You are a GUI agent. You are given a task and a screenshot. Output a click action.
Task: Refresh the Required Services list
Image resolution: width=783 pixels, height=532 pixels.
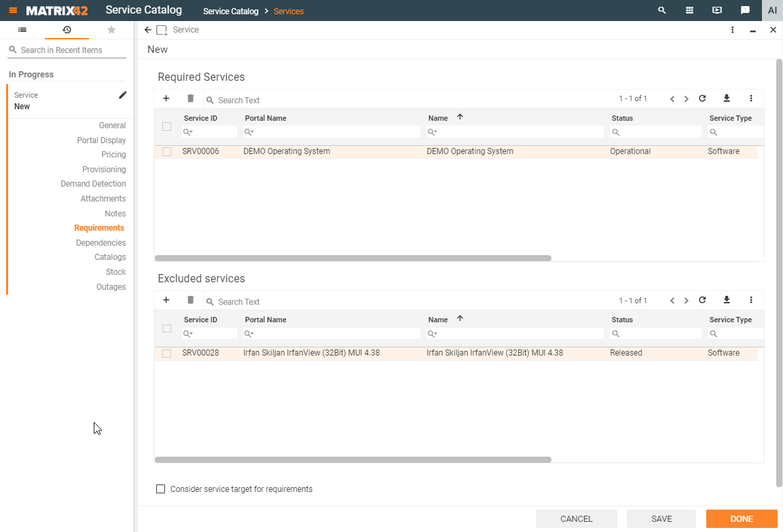coord(702,98)
